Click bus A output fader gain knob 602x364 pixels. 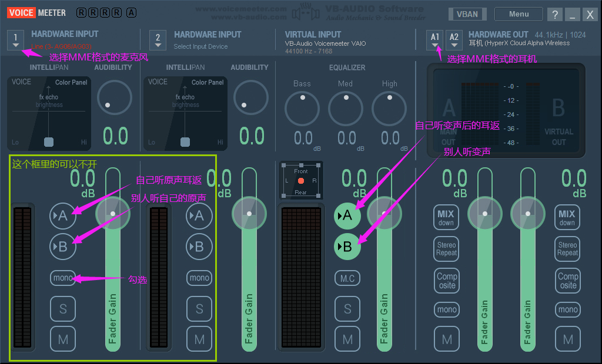tap(485, 214)
